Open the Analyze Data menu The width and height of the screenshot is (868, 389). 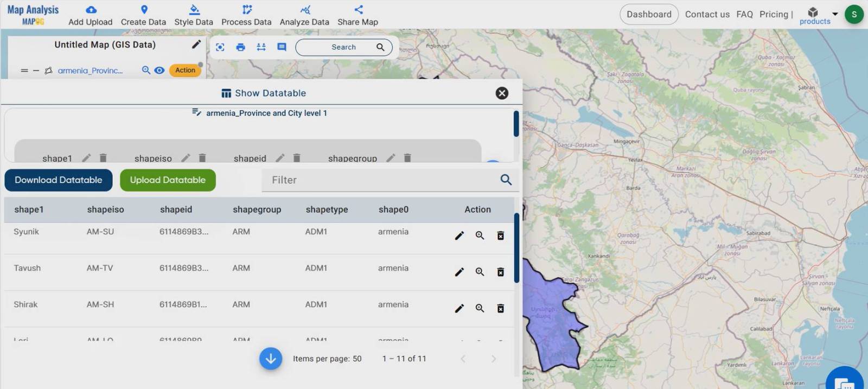(304, 15)
